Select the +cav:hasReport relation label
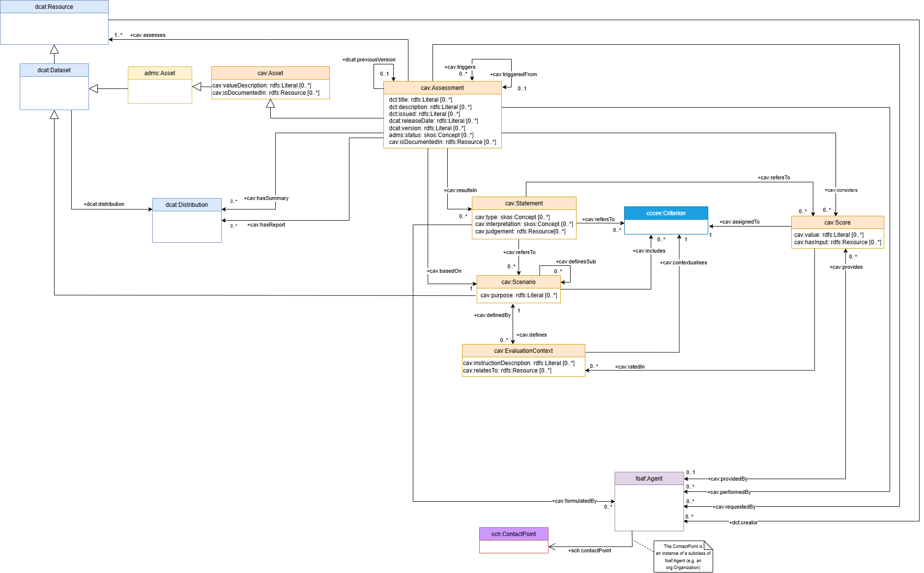This screenshot has width=924, height=573. [x=266, y=225]
